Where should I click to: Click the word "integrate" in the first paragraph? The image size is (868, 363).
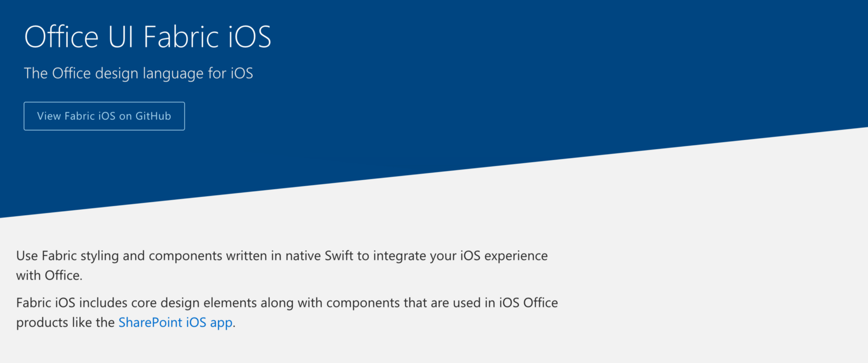click(x=399, y=256)
